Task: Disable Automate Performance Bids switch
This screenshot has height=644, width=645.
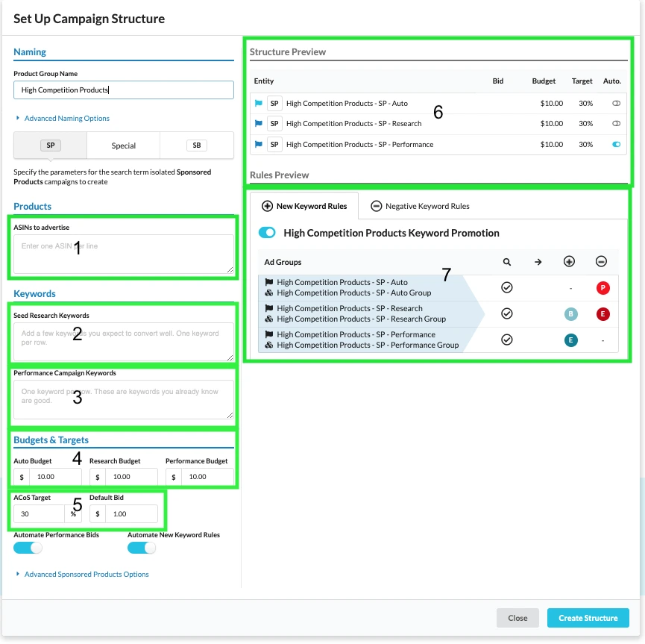Action: 28,548
